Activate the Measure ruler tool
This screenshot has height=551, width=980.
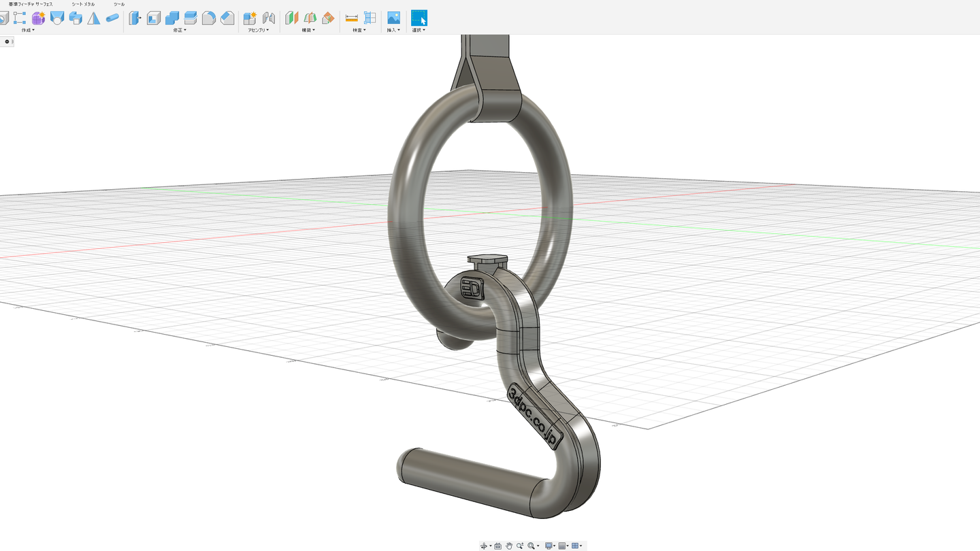click(x=351, y=18)
